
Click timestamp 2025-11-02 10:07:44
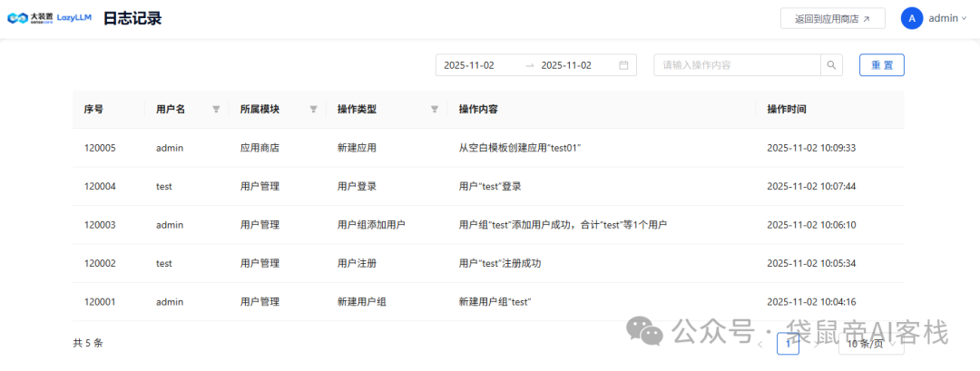811,186
